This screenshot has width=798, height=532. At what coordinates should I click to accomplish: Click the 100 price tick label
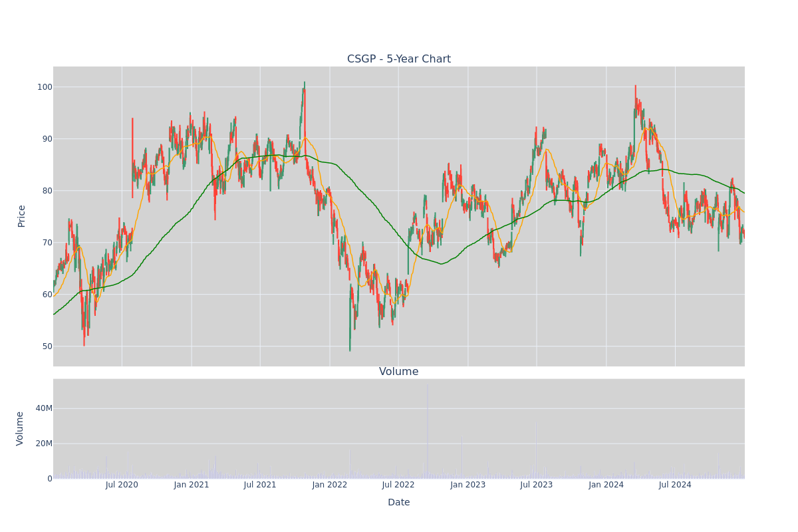45,87
